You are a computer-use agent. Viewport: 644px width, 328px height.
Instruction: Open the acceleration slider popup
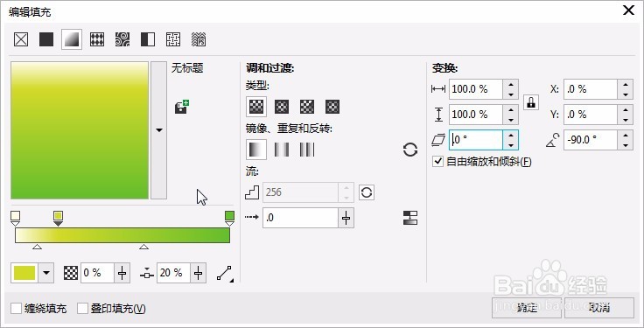346,218
